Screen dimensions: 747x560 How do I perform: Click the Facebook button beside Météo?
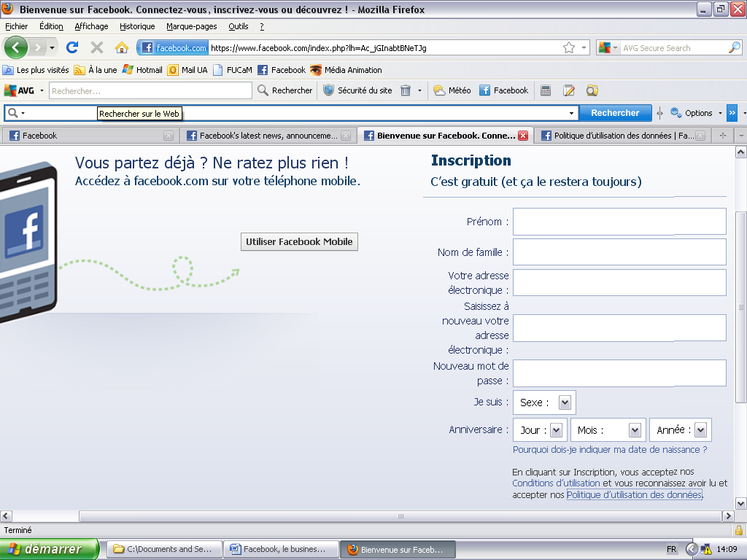coord(503,90)
